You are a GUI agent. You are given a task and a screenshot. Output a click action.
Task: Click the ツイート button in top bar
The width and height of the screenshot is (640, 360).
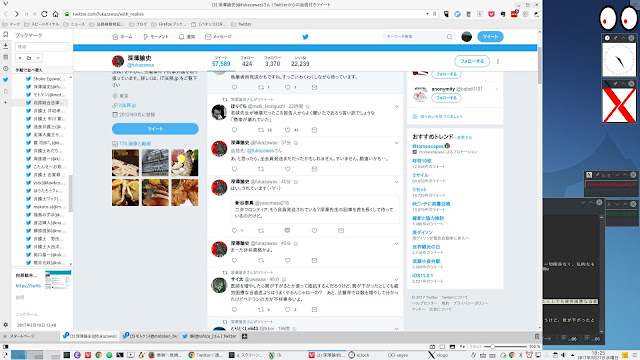(490, 37)
